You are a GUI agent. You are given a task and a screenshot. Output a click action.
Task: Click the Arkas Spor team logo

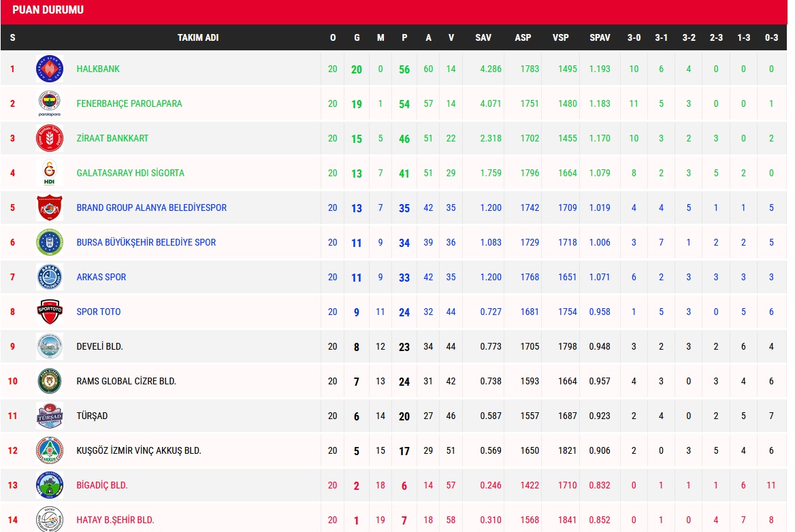coord(50,277)
